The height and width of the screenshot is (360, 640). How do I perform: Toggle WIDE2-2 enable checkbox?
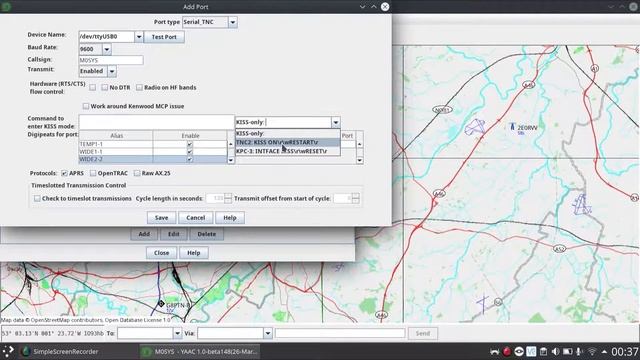point(189,159)
